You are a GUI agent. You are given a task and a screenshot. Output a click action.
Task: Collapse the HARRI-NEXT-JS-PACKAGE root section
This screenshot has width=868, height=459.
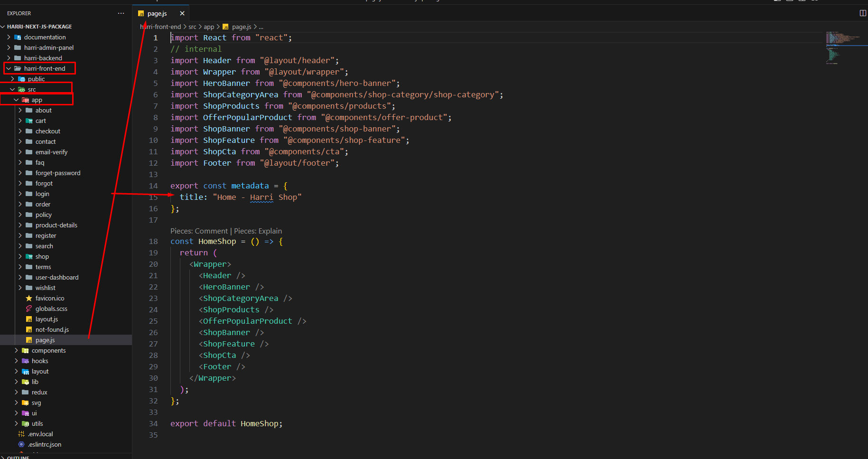(x=3, y=27)
